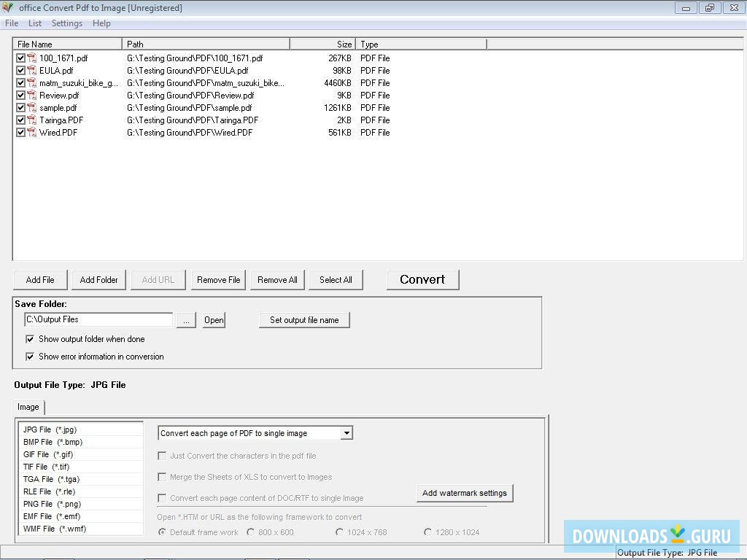Toggle checkbox for matm_suzuki_bike file

20,83
